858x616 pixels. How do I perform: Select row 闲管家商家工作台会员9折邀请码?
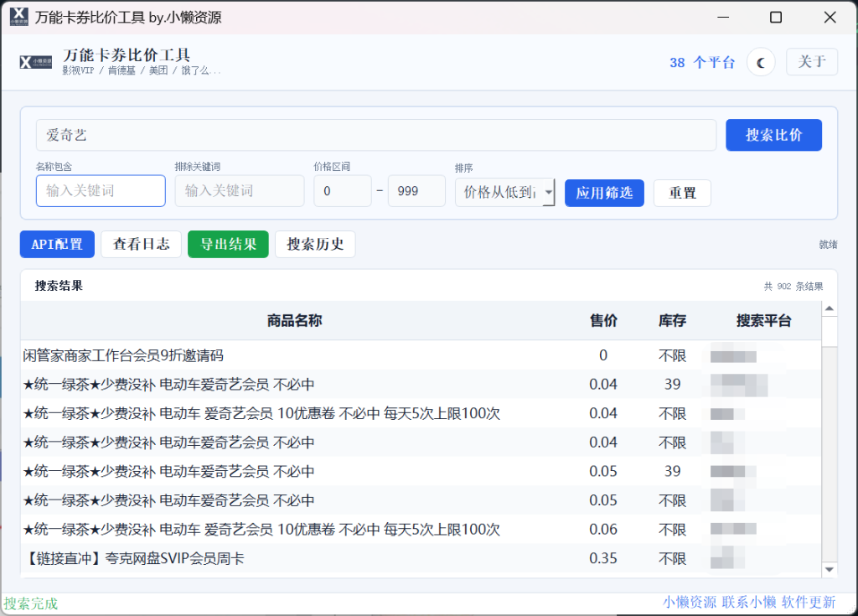click(x=421, y=355)
